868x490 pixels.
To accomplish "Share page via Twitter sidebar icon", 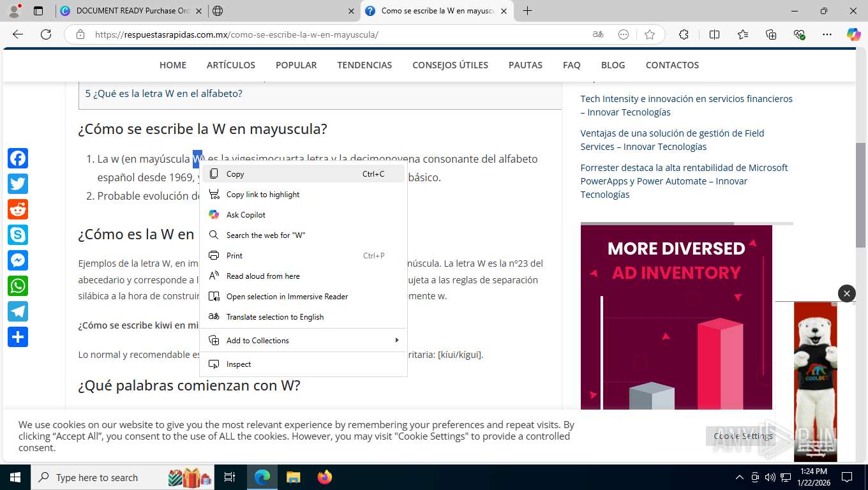I will click(x=18, y=184).
